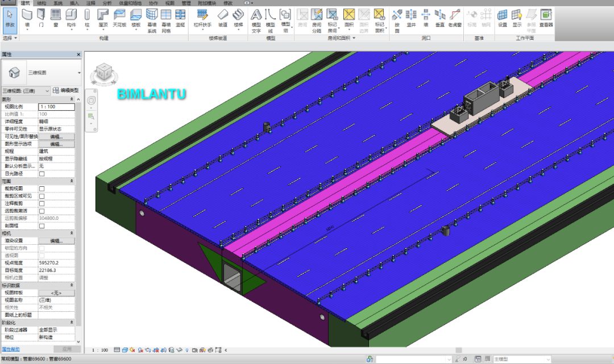Select the 坡道 (Ramp) tool
The height and width of the screenshot is (364, 614).
(x=223, y=18)
